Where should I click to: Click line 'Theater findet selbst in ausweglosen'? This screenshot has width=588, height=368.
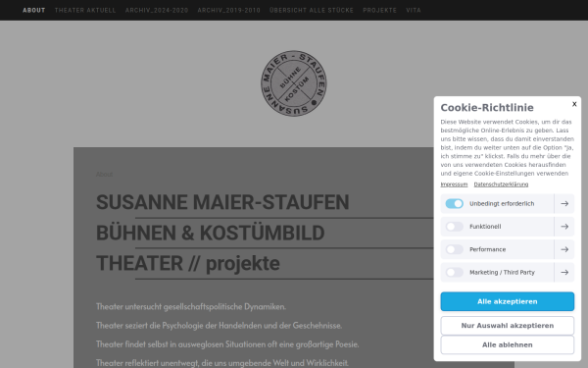tap(227, 344)
